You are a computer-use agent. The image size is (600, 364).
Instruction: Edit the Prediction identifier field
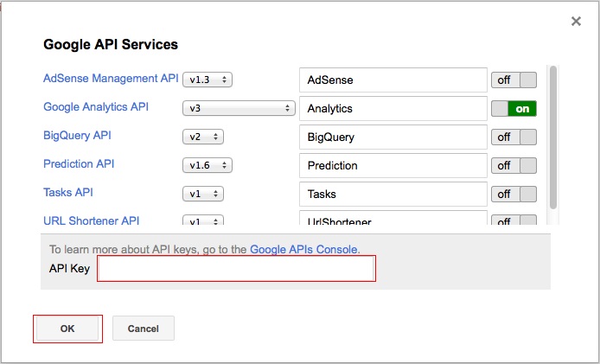click(x=393, y=166)
